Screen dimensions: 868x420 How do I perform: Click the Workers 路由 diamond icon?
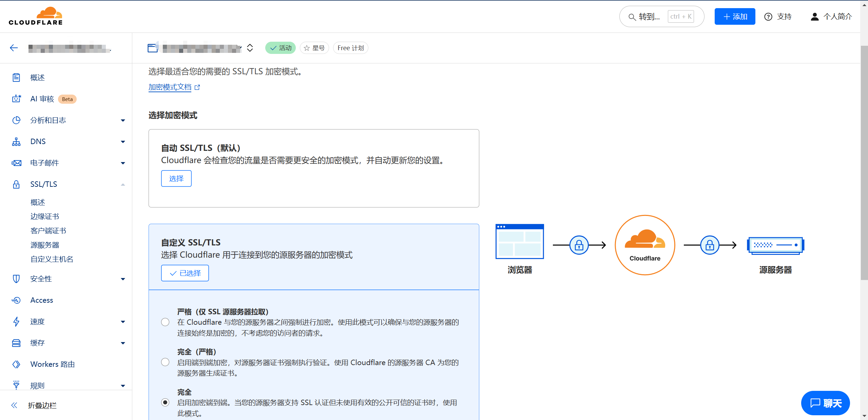coord(16,364)
